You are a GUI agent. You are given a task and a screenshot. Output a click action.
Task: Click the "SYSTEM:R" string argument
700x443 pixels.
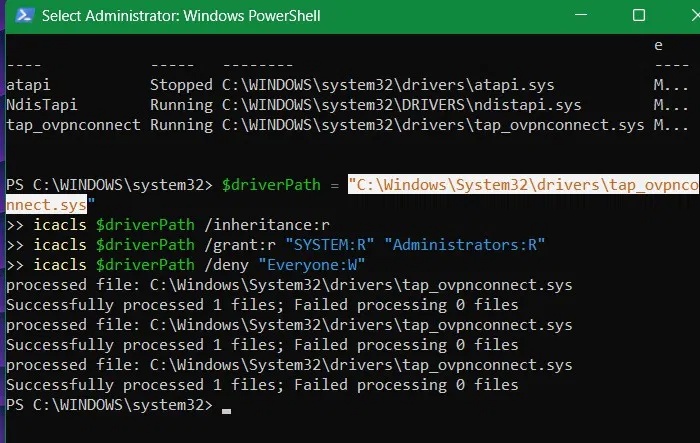click(329, 244)
